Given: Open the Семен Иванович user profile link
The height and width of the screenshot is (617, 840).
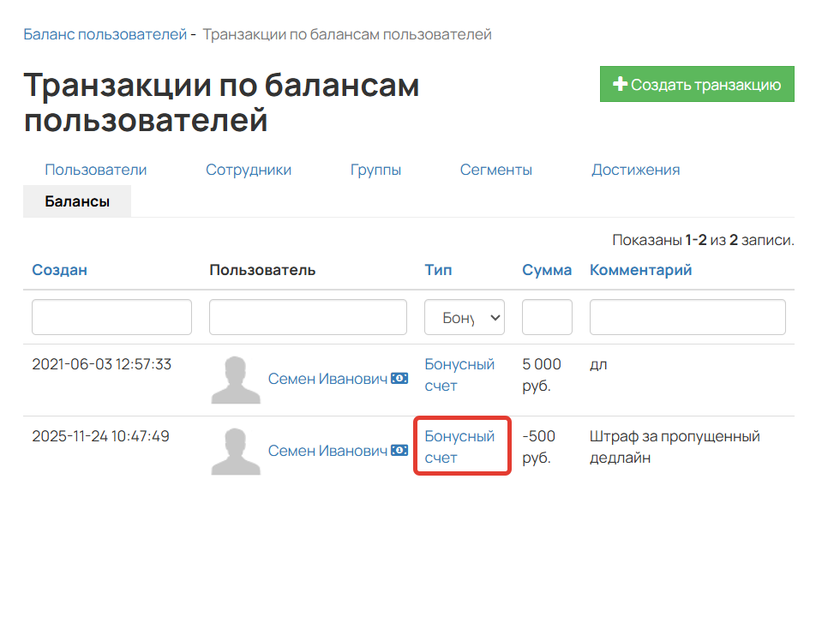Looking at the screenshot, I should coord(327,378).
